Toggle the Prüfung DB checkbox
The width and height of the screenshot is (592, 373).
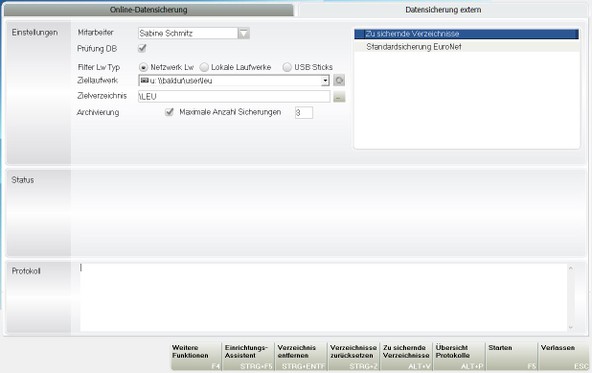pos(142,48)
